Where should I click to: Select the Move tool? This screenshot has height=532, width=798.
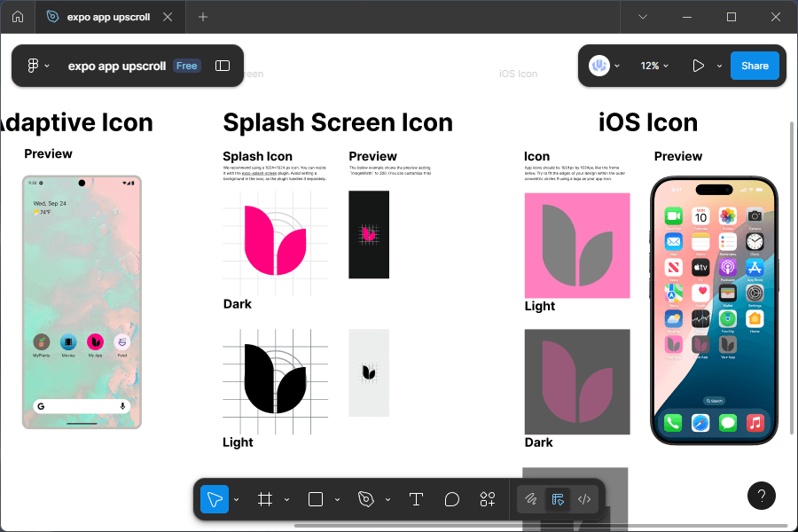click(x=214, y=498)
